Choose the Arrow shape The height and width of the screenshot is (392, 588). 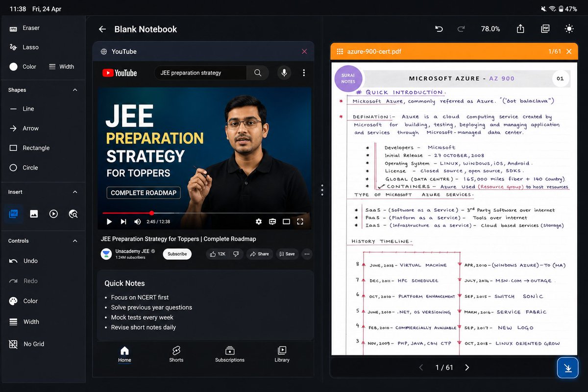24,128
